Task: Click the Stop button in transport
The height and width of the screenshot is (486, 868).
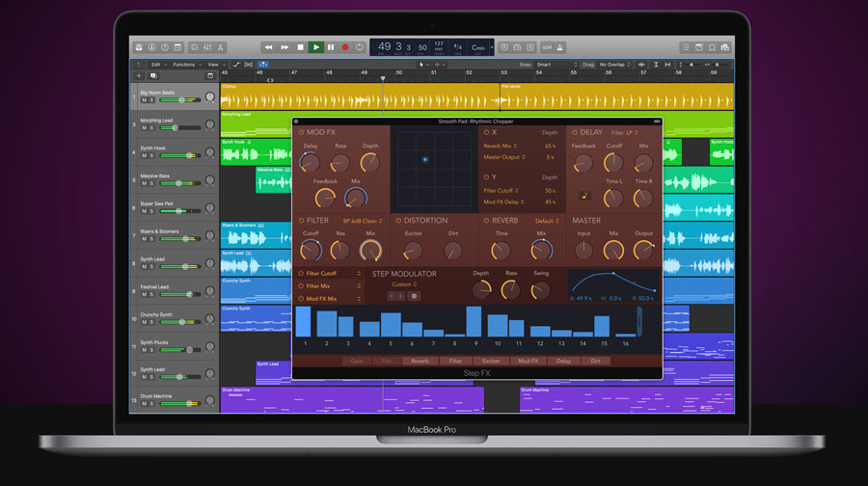Action: tap(301, 46)
